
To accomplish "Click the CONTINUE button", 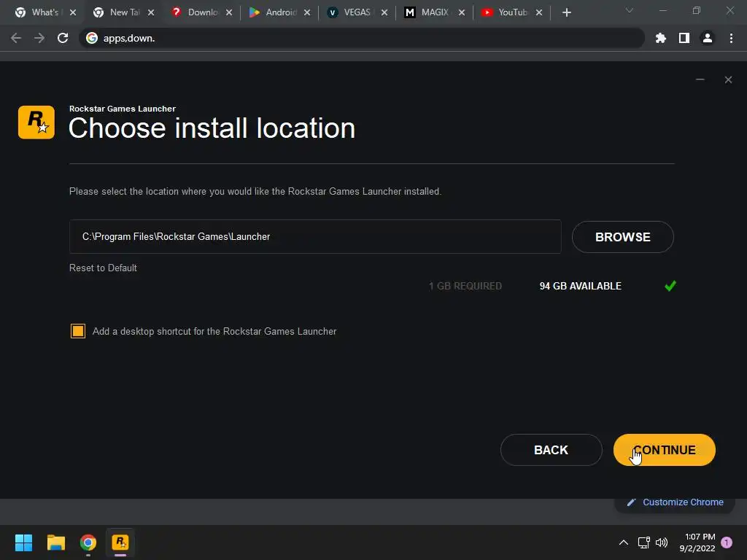I will pyautogui.click(x=664, y=449).
